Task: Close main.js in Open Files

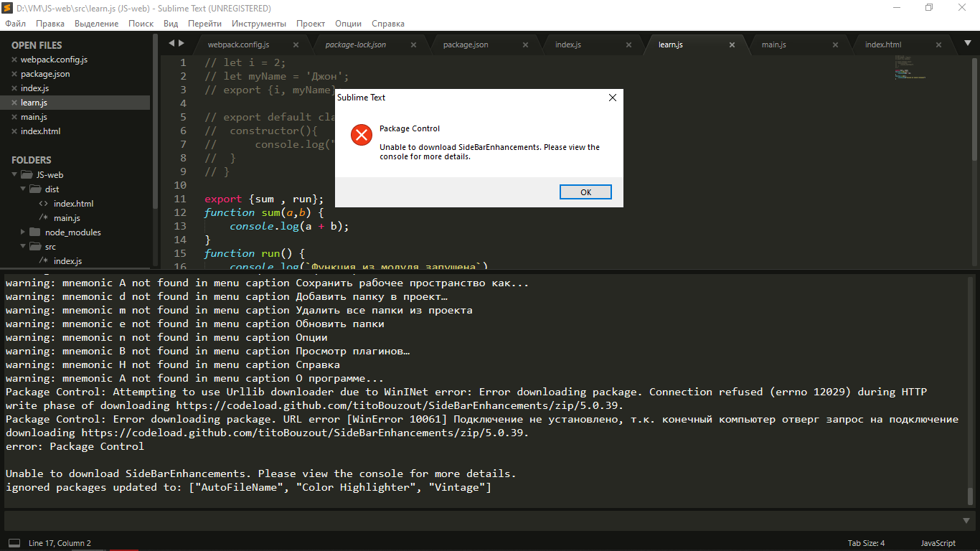Action: coord(14,117)
